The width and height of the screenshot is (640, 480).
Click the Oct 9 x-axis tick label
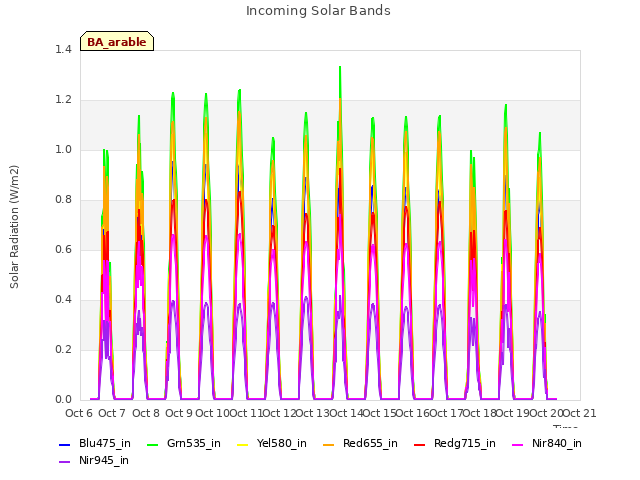coord(179,413)
